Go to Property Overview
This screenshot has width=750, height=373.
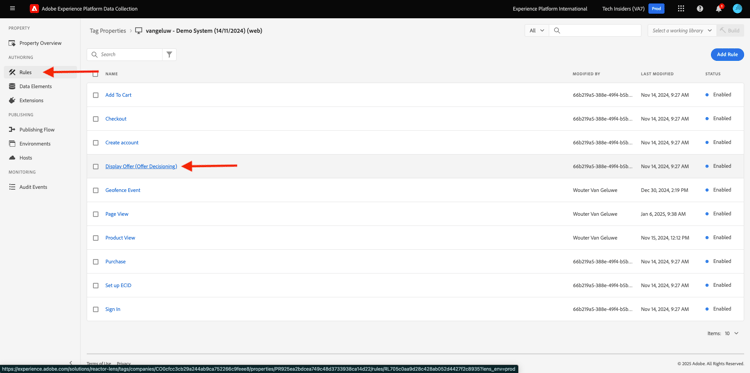(x=40, y=43)
